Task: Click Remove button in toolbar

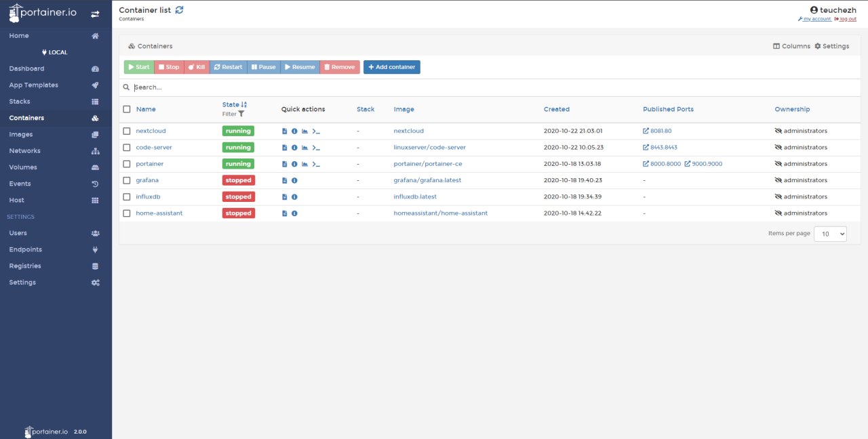Action: click(x=340, y=67)
